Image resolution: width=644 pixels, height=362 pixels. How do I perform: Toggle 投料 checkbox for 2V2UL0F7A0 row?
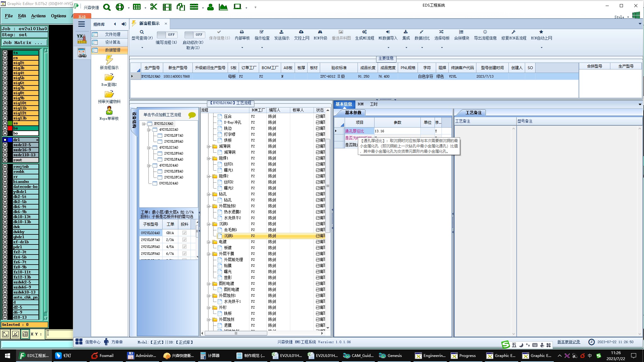click(184, 240)
